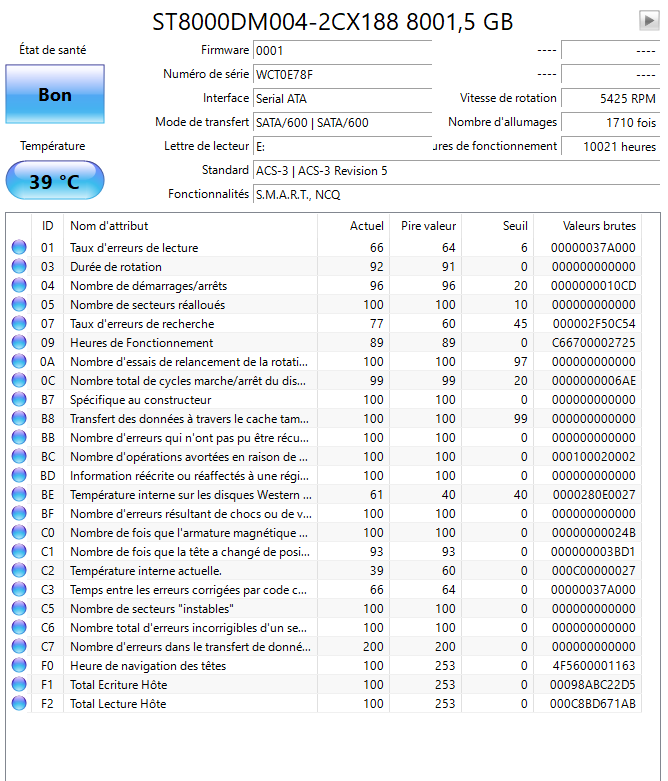Image resolution: width=668 pixels, height=781 pixels.
Task: Click status icon for Nombre de secteurs réalloués
Action: pyautogui.click(x=19, y=304)
